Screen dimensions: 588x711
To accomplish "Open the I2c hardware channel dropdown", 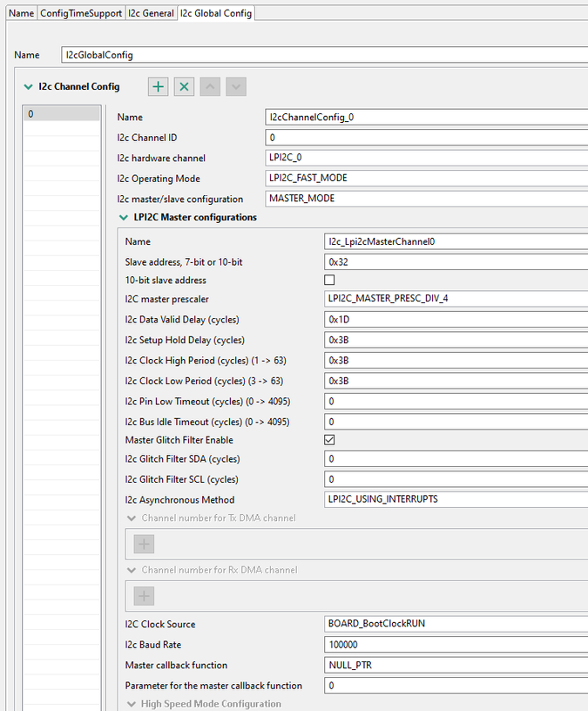I will (x=426, y=158).
